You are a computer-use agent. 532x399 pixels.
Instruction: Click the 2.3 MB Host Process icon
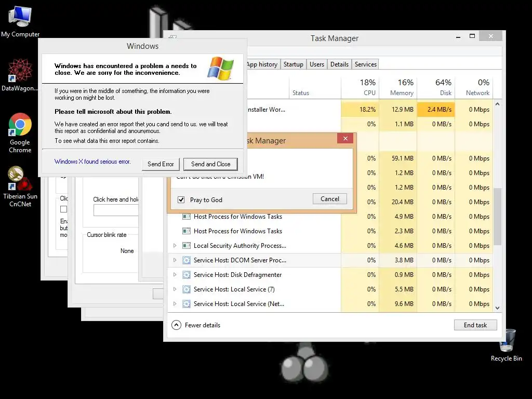click(x=187, y=231)
